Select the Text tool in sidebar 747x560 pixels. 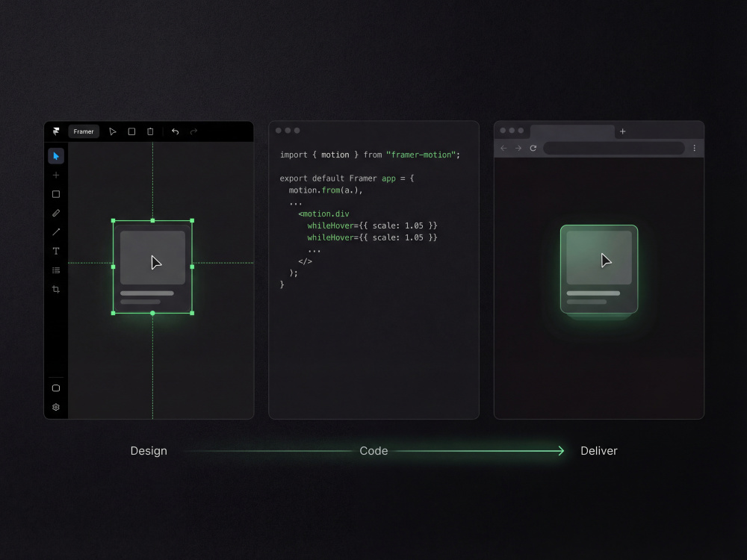click(x=56, y=251)
